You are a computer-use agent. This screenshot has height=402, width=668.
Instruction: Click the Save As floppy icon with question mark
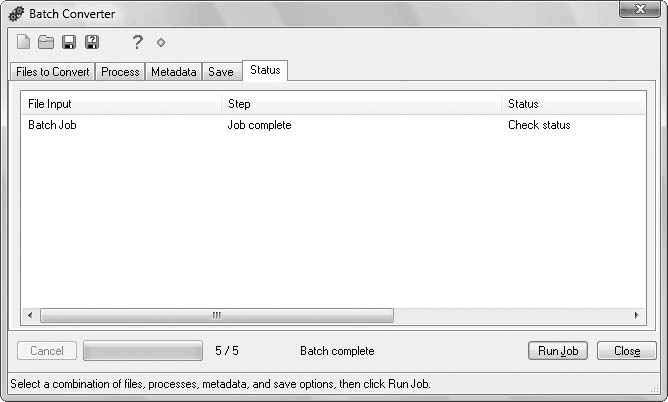pyautogui.click(x=92, y=42)
